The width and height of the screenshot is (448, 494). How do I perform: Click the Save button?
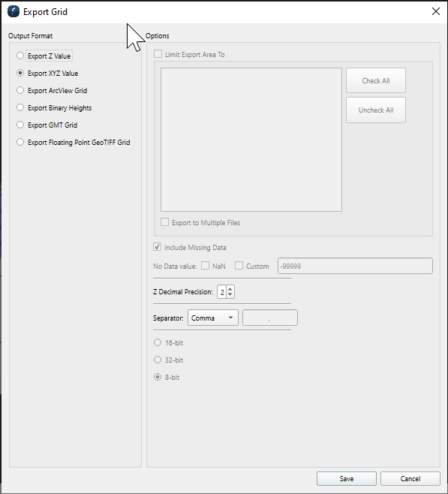(347, 478)
